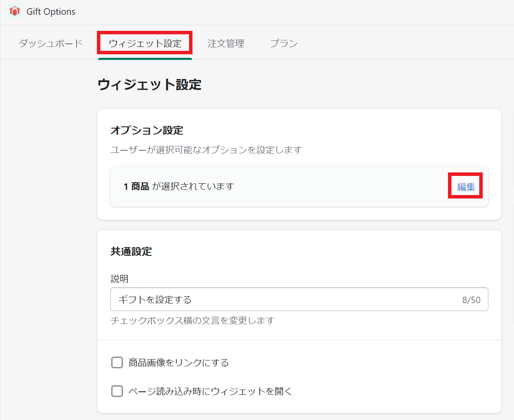Tick the ページ読み込み時にウィジェットを開く checkbox

[x=117, y=391]
